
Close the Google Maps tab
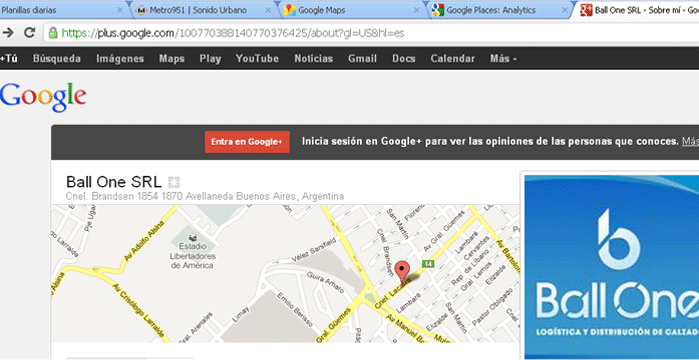(x=417, y=10)
